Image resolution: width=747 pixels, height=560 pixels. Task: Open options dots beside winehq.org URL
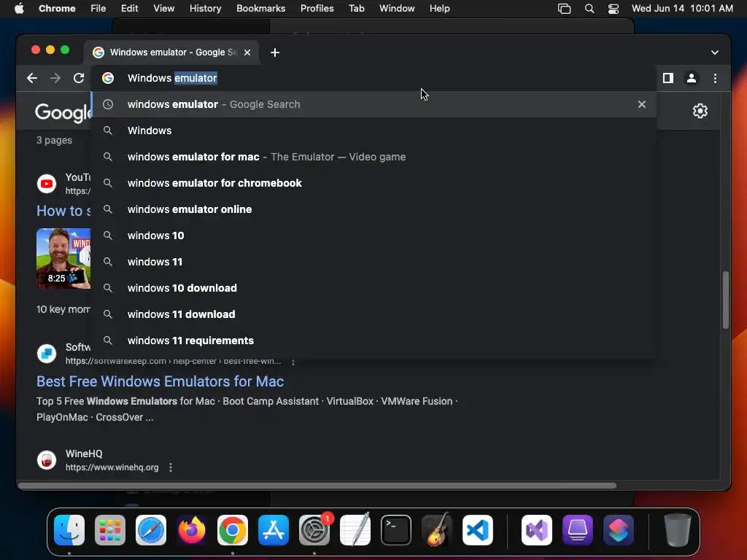171,467
